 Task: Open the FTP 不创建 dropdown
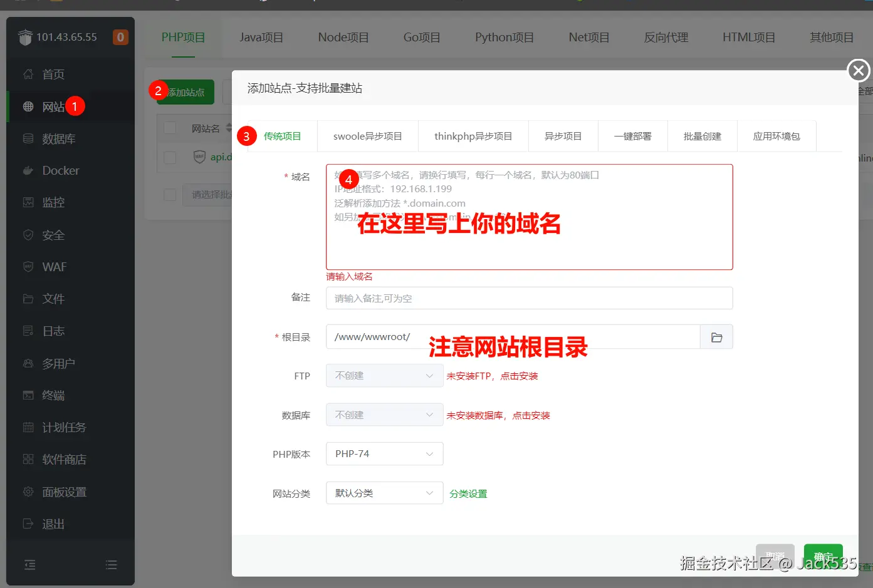click(385, 376)
